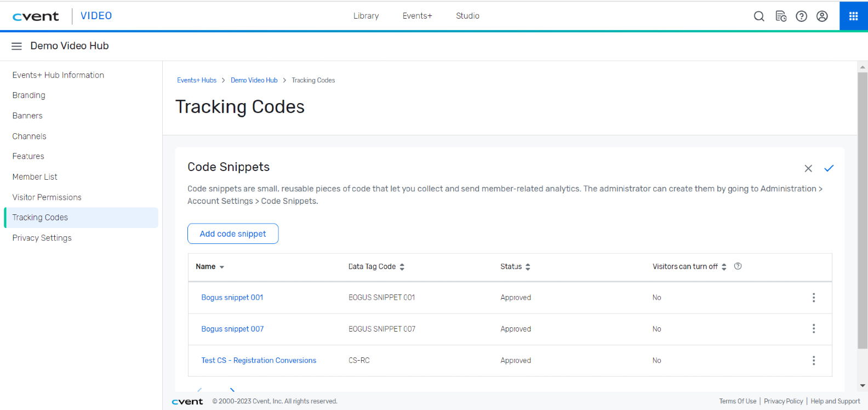Click the scroll down arrow on scrollbar
The height and width of the screenshot is (410, 868).
(x=863, y=386)
